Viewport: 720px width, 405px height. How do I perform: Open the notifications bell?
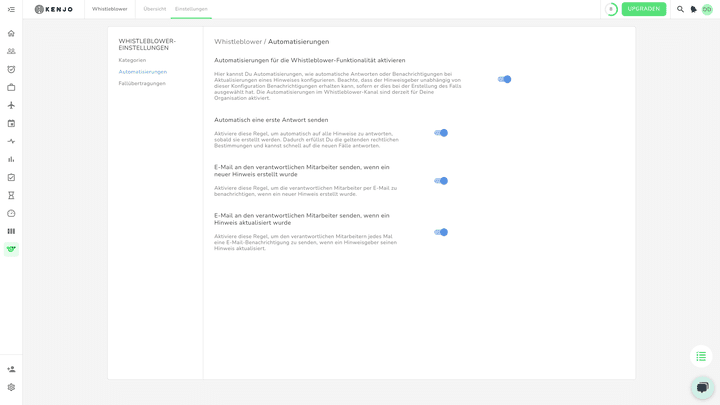(694, 9)
